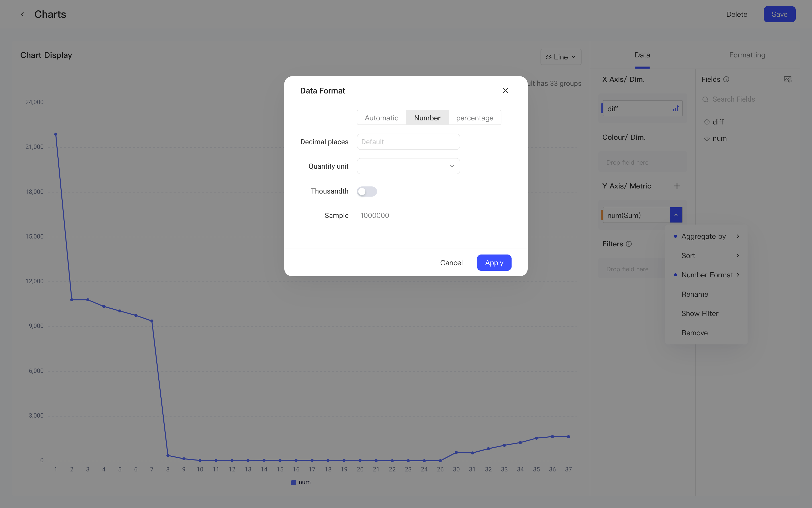
Task: Click the sort icon on diff field
Action: [676, 108]
